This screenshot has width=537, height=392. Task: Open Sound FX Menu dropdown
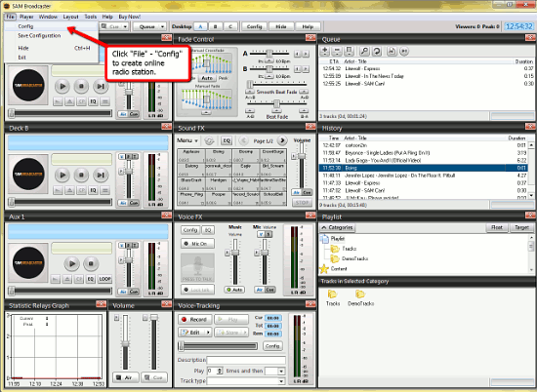(x=187, y=140)
